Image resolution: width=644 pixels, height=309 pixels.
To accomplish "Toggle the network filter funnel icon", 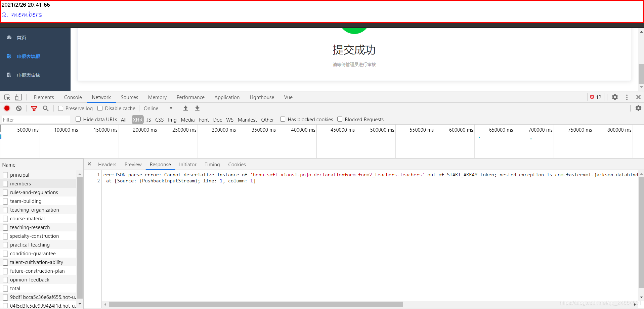I will pos(34,108).
